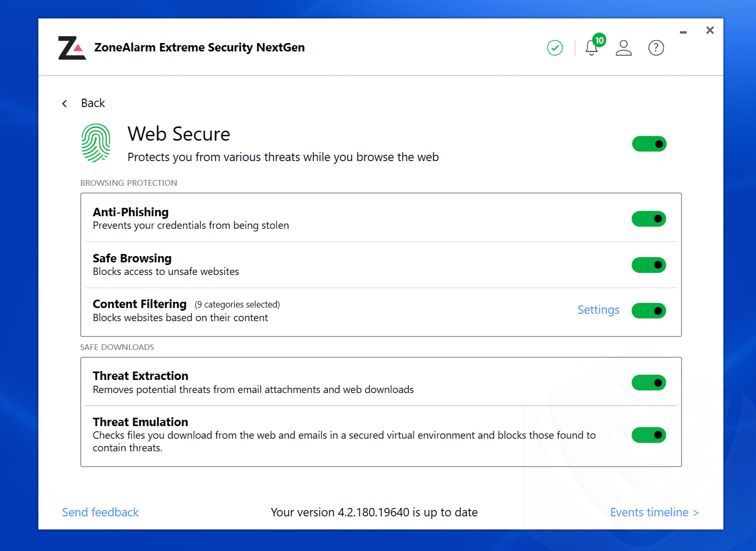Image resolution: width=756 pixels, height=551 pixels.
Task: Click the Anti-Phishing heading
Action: click(x=131, y=212)
